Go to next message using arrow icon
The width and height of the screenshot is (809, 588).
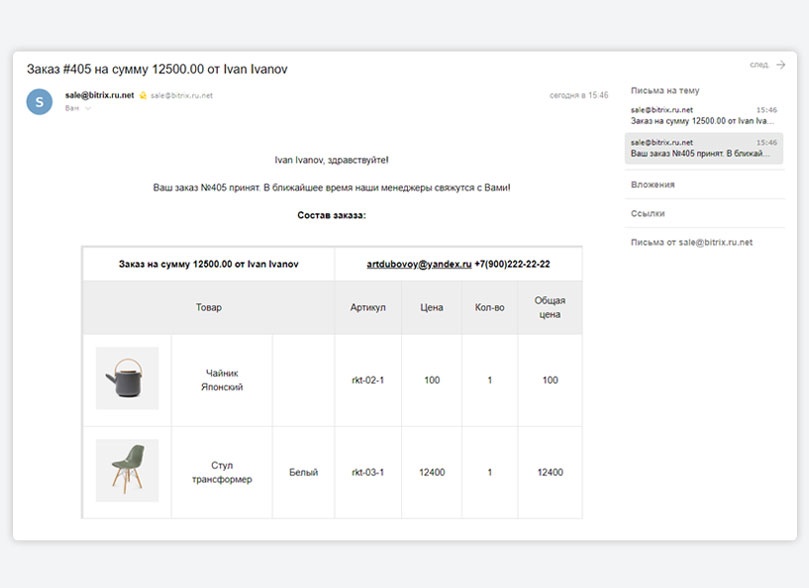pos(781,65)
